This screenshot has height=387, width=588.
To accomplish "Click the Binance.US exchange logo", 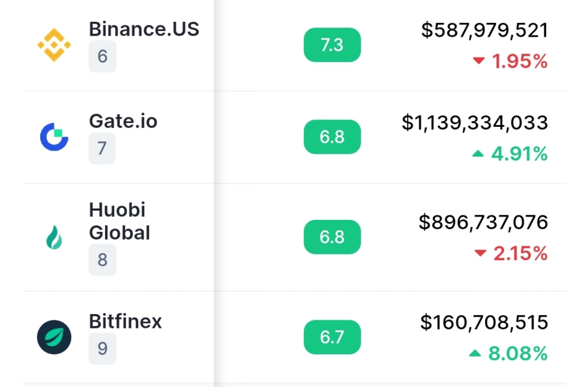I will 54,45.
